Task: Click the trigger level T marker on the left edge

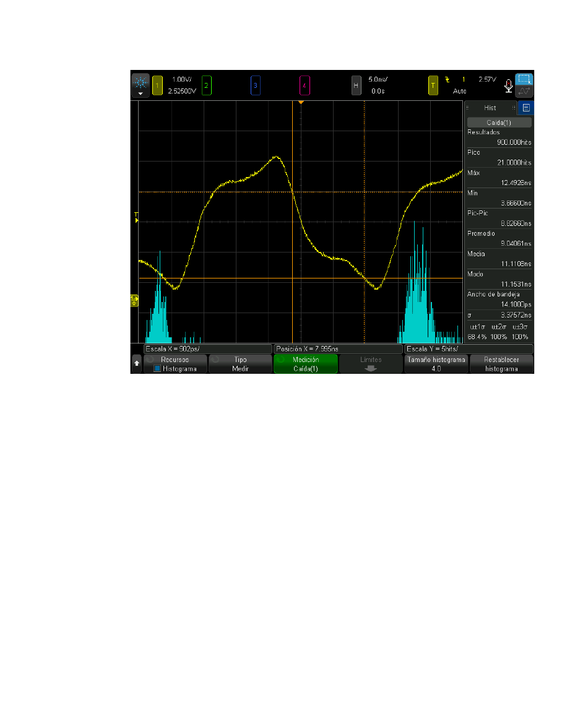Action: coord(136,218)
